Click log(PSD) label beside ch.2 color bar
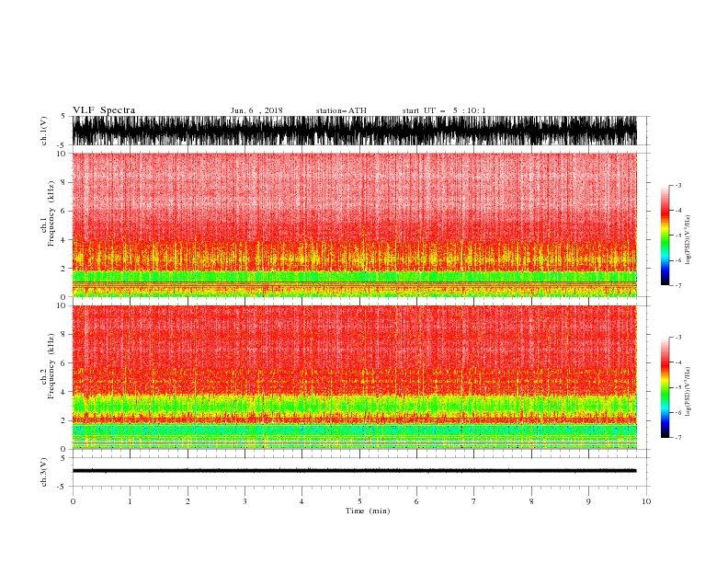Screen dimensions: 728x563 tap(688, 392)
